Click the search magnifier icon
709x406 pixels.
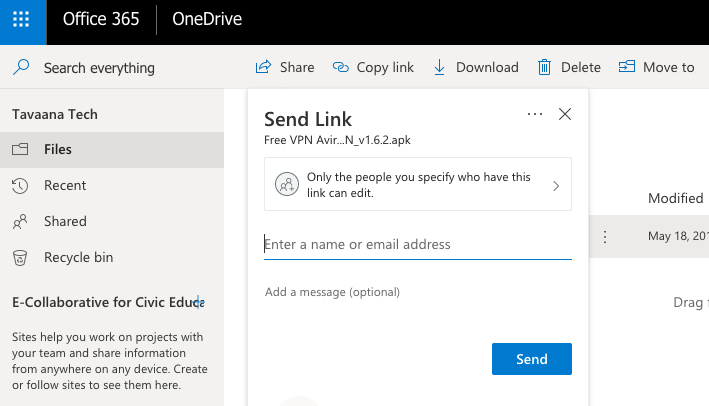pyautogui.click(x=21, y=67)
